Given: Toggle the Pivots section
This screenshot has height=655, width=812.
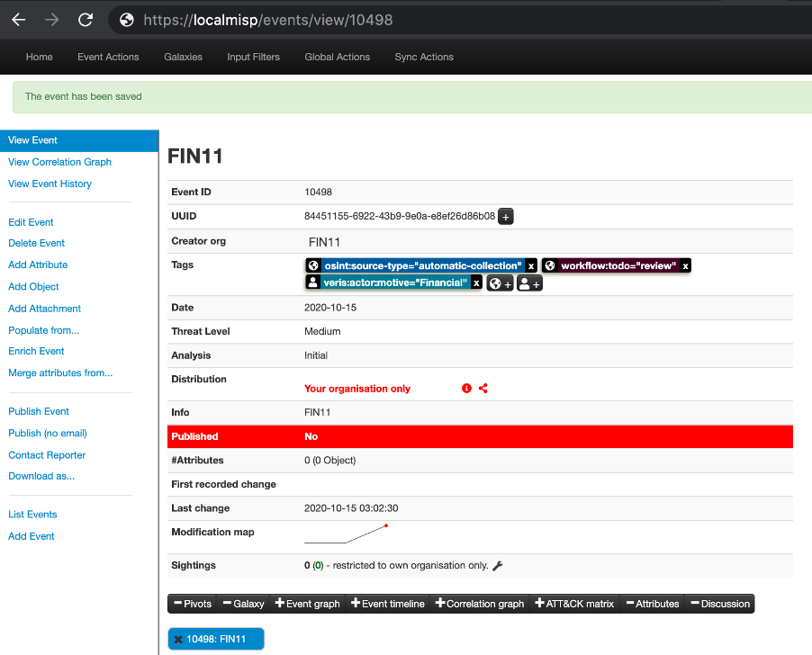Looking at the screenshot, I should point(192,604).
